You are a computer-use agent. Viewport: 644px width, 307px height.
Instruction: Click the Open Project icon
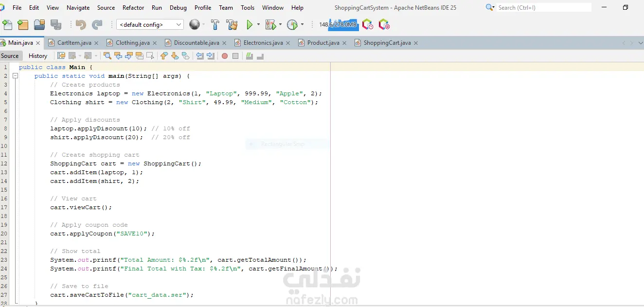tap(39, 24)
